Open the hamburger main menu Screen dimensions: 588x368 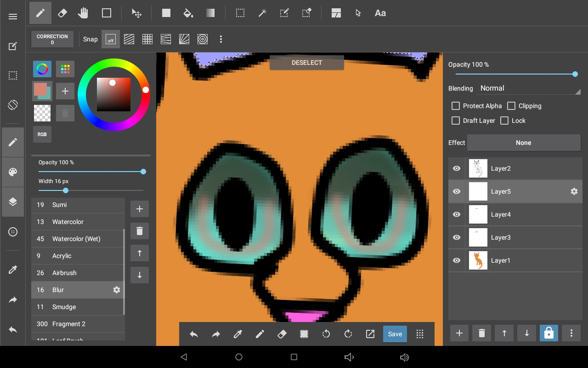(13, 17)
